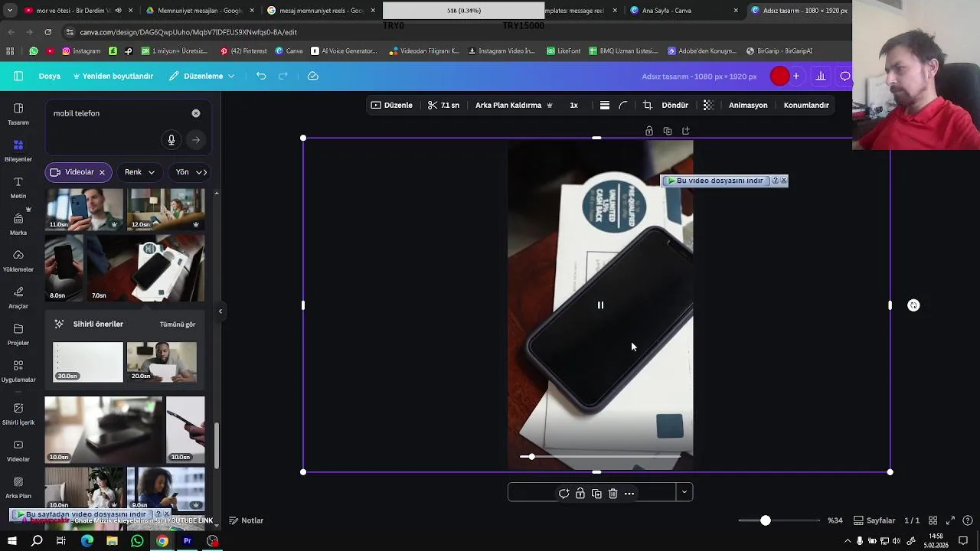
Task: Select the 11.0sn phone video thumbnail
Action: (x=84, y=209)
